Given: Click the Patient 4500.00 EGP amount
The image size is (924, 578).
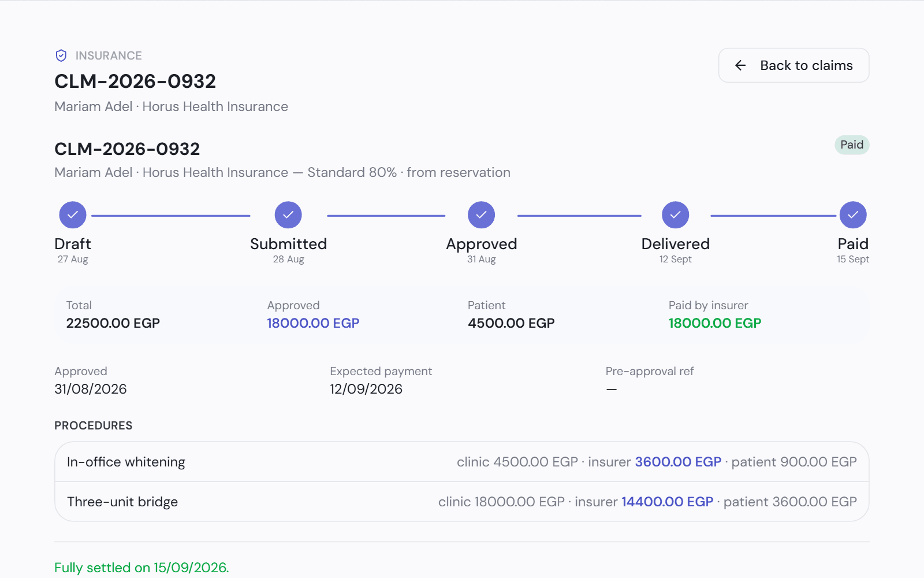Looking at the screenshot, I should pos(511,323).
